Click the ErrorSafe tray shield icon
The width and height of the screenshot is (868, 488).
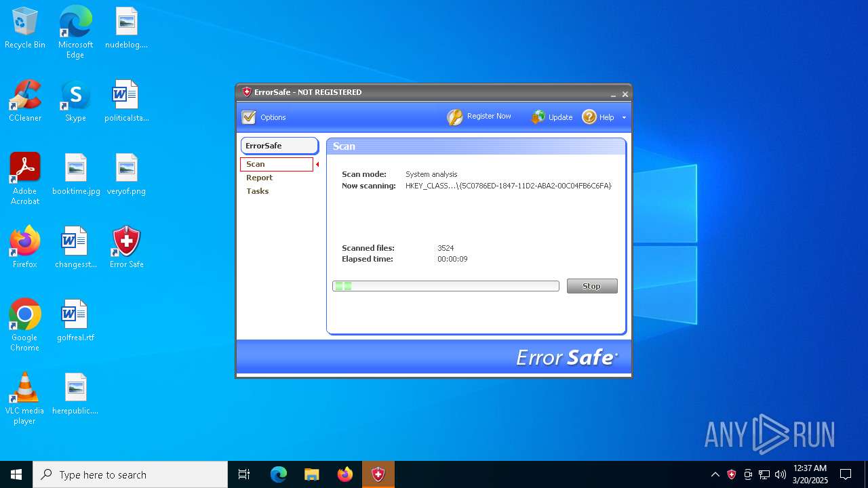pos(732,474)
